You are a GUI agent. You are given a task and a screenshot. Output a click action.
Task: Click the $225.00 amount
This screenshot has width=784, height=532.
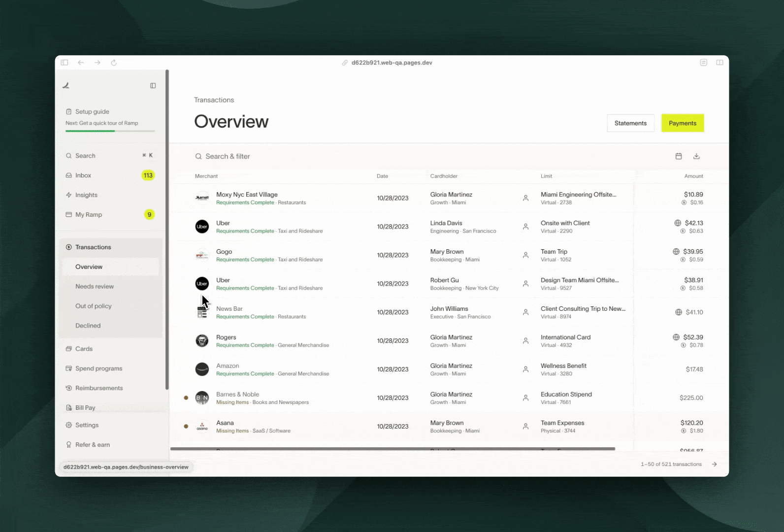pyautogui.click(x=691, y=398)
